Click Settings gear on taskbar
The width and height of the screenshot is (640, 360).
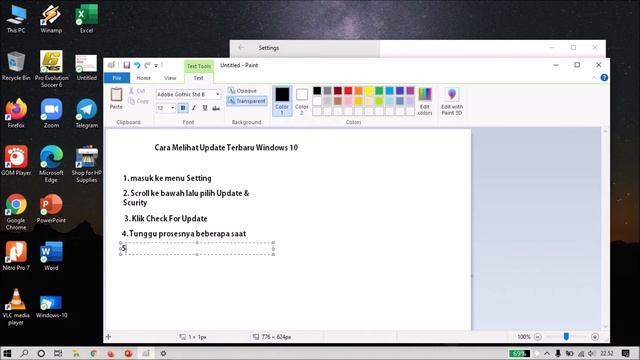(163, 353)
